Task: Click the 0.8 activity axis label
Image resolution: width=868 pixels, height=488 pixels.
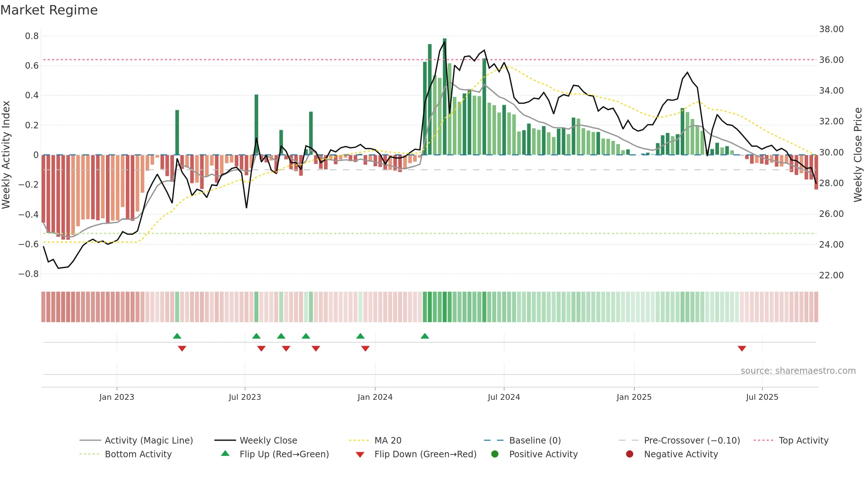Action: click(32, 36)
